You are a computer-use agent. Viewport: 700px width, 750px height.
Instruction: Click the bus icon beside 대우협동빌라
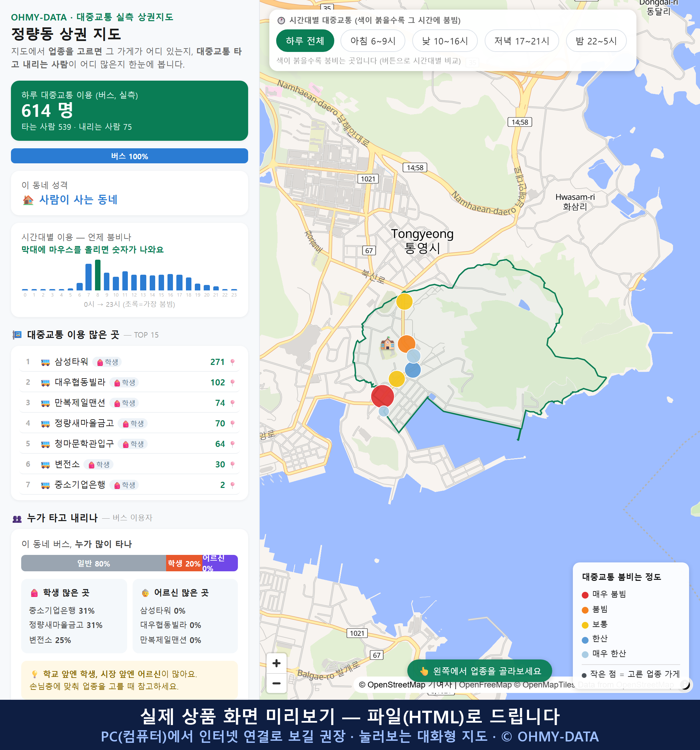[45, 383]
